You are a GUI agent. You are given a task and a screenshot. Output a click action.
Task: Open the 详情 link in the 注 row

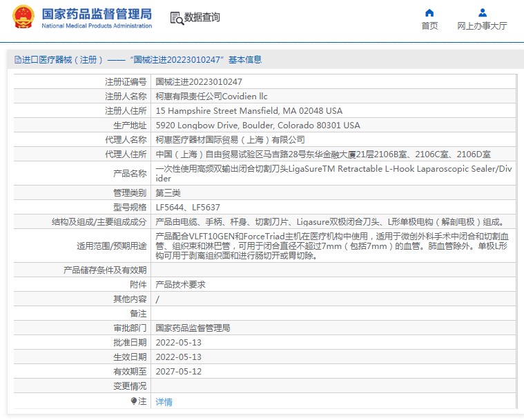click(x=164, y=401)
